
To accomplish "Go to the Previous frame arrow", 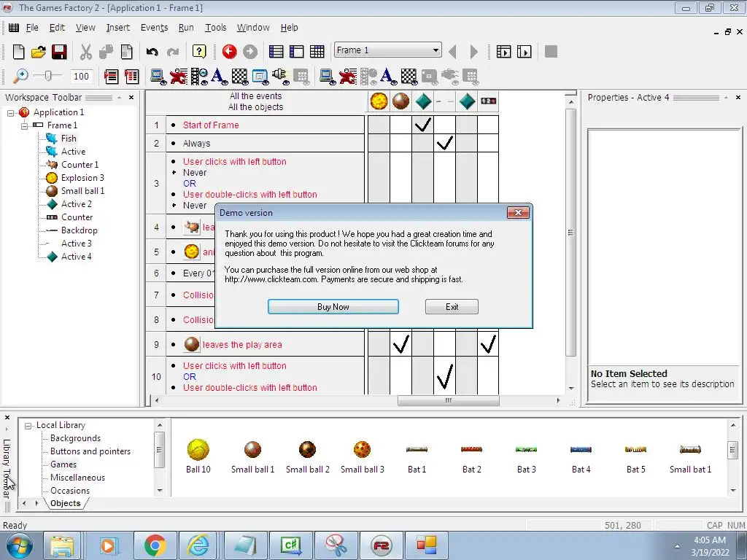I will click(x=452, y=52).
